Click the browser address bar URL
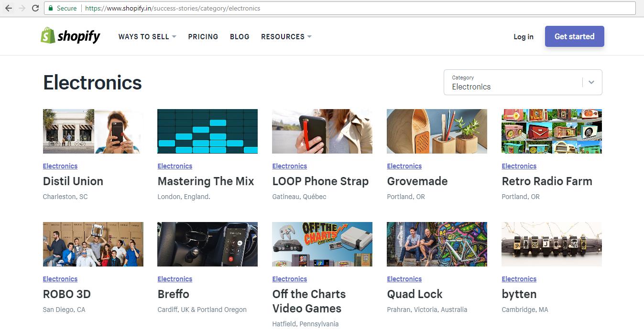644x333 pixels. 173,8
